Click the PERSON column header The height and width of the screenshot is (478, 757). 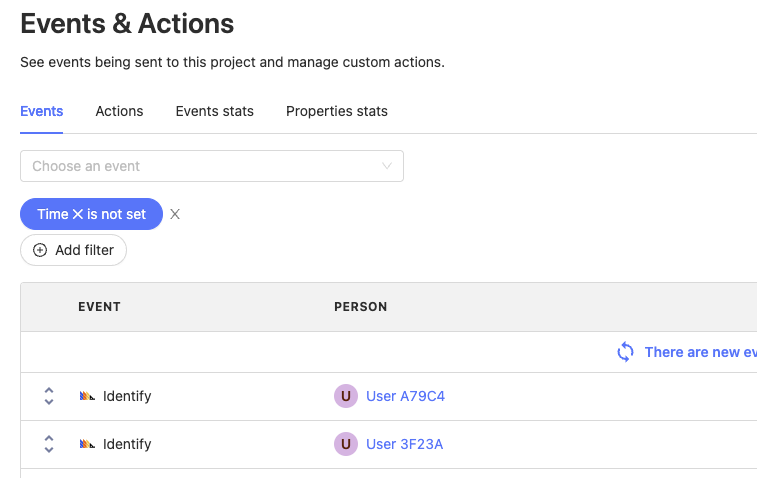point(361,307)
